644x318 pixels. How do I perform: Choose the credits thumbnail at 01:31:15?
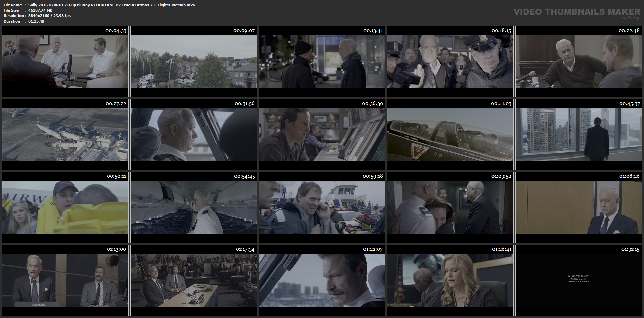click(578, 280)
